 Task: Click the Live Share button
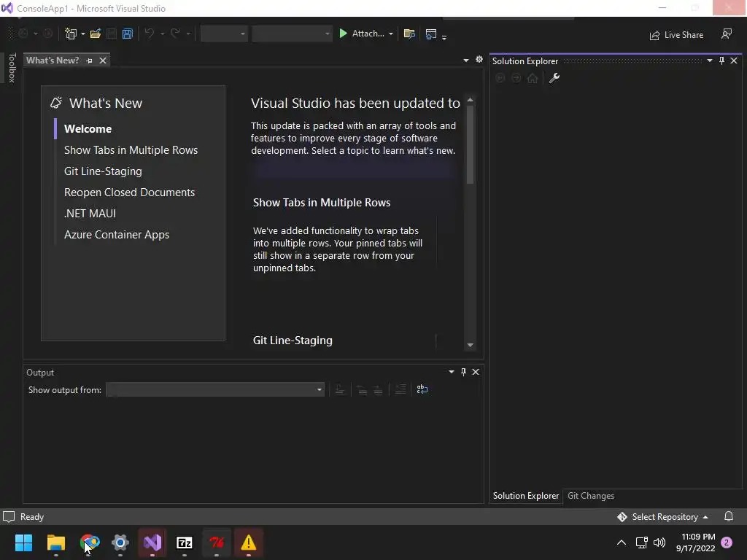[676, 35]
